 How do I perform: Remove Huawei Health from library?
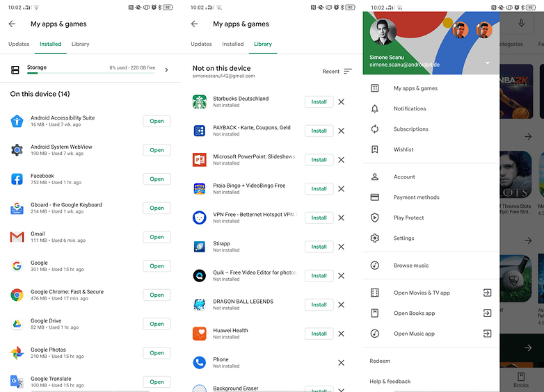point(342,334)
